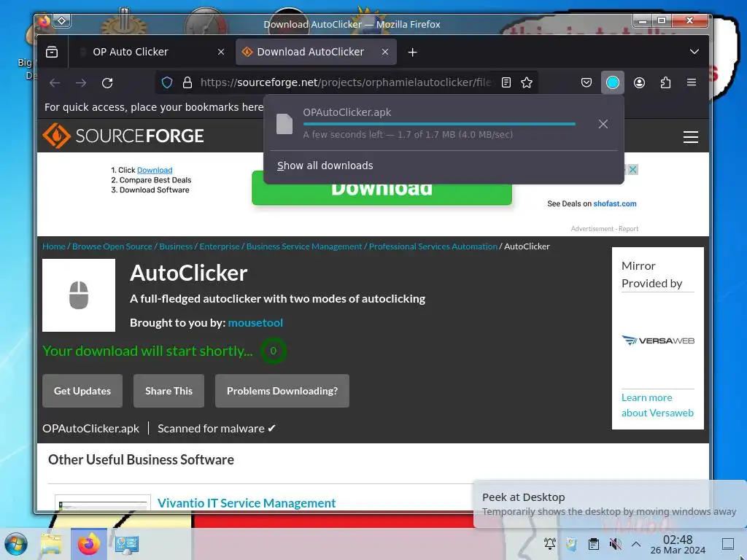Go to the SourceForge logo homepage
747x560 pixels.
click(123, 136)
